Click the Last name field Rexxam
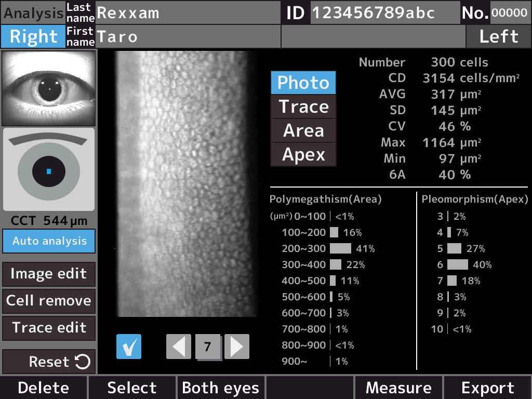The height and width of the screenshot is (399, 532). click(x=187, y=12)
